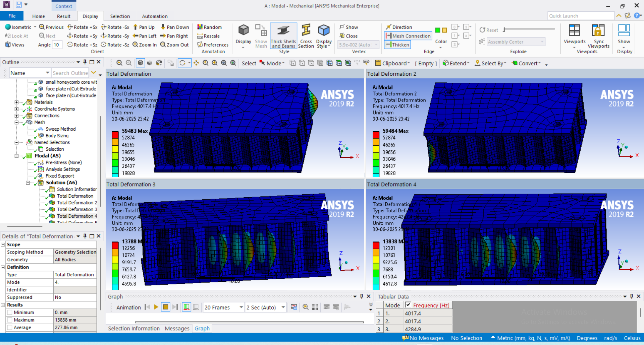Screen dimensions: 644x345
Task: Open Cross Section tool
Action: pos(306,36)
